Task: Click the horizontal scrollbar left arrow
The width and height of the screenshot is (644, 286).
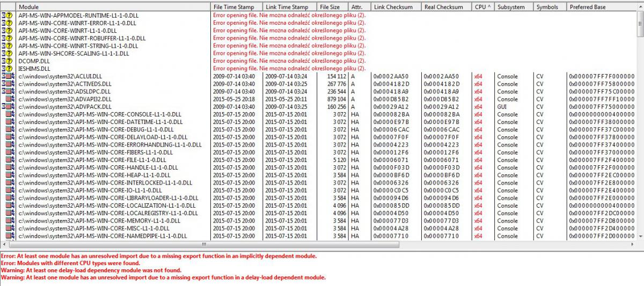Action: tap(4, 245)
